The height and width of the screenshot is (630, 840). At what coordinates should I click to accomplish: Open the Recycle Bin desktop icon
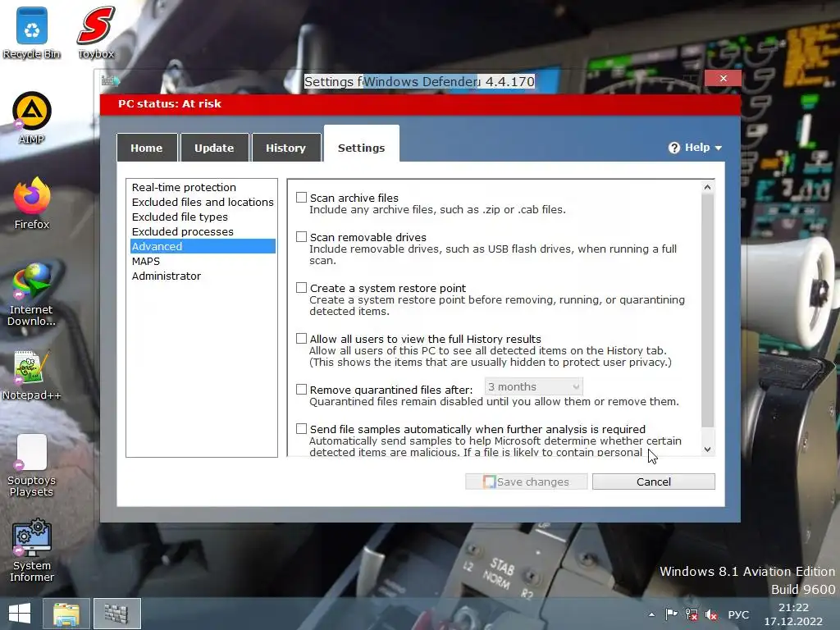[x=32, y=33]
